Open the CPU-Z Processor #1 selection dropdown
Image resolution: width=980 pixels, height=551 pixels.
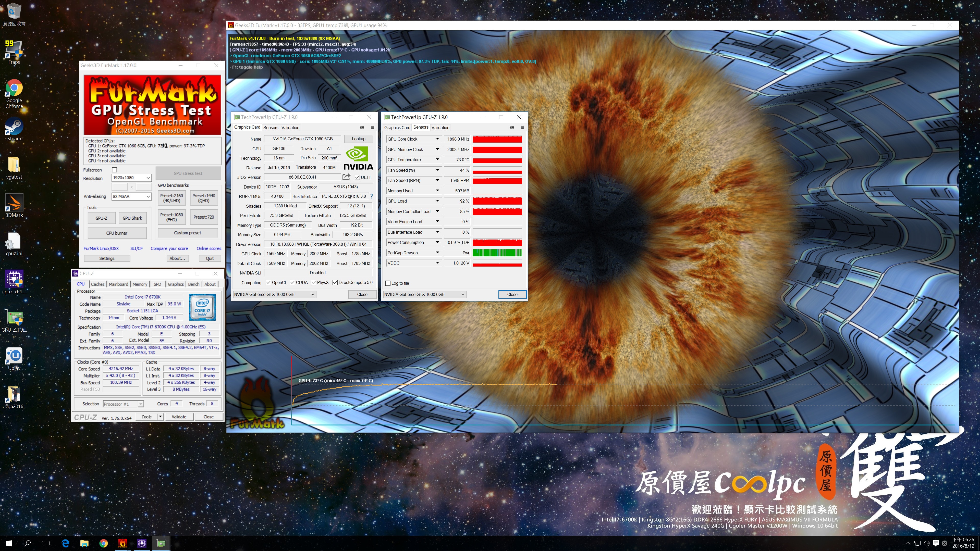[123, 404]
